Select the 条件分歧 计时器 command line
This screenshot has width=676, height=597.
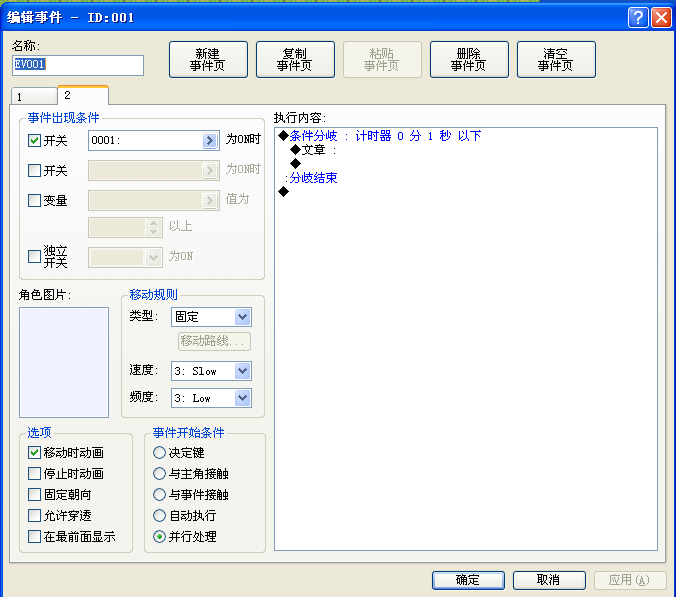tap(380, 136)
